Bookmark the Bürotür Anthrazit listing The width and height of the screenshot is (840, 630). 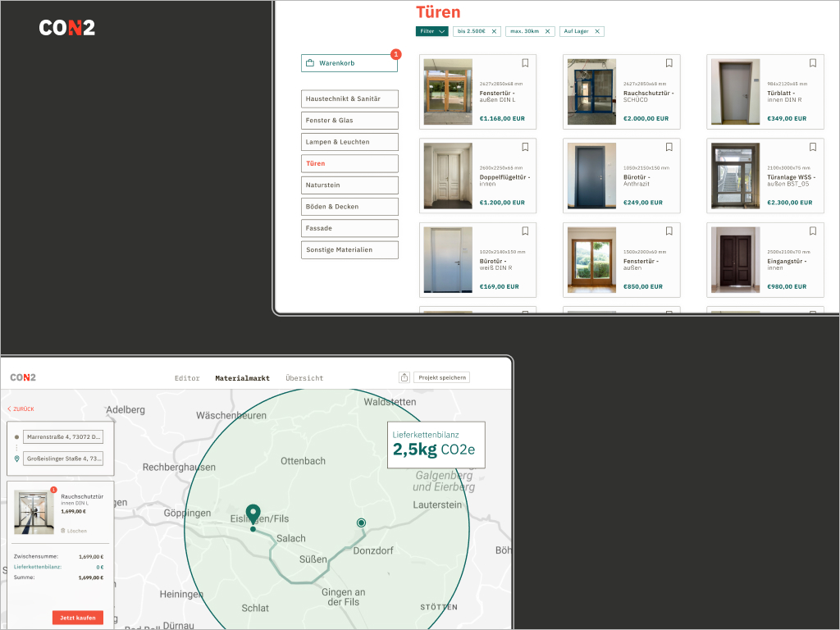click(x=669, y=148)
